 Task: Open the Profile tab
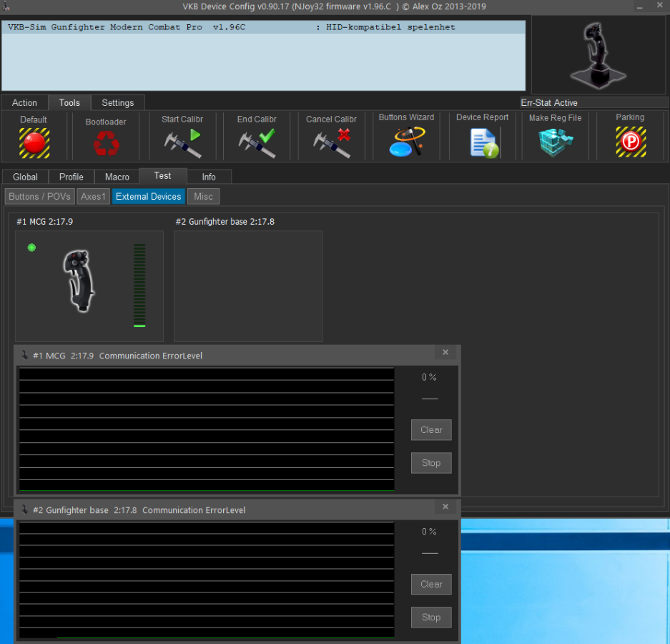tap(72, 177)
